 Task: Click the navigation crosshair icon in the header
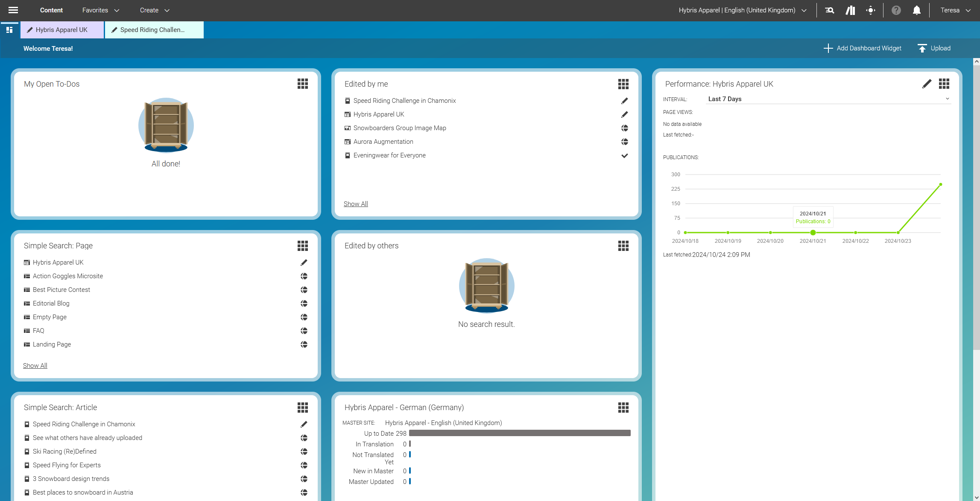[871, 10]
